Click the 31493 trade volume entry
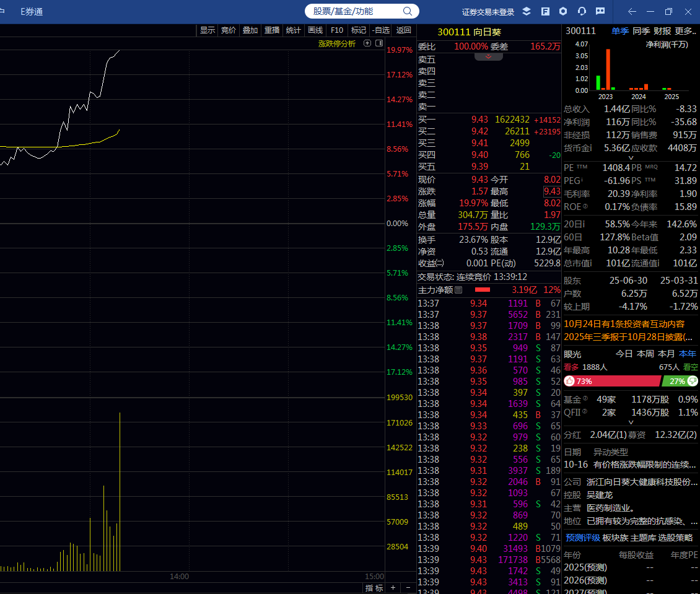 515,549
